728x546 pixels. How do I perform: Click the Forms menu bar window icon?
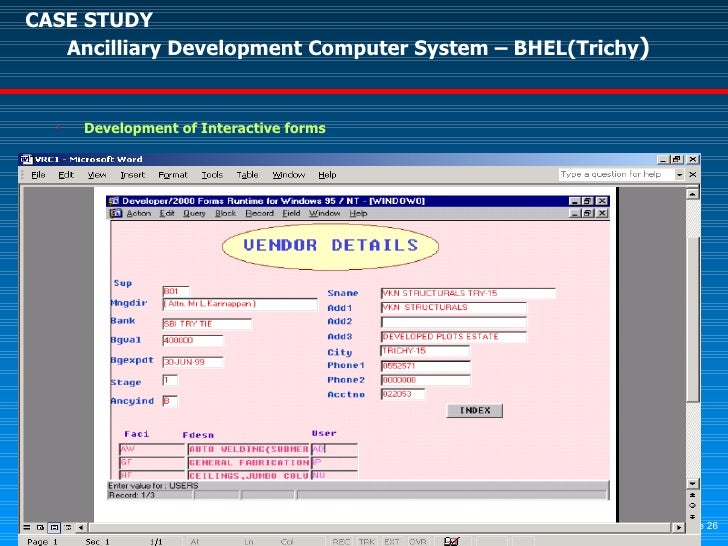click(116, 213)
